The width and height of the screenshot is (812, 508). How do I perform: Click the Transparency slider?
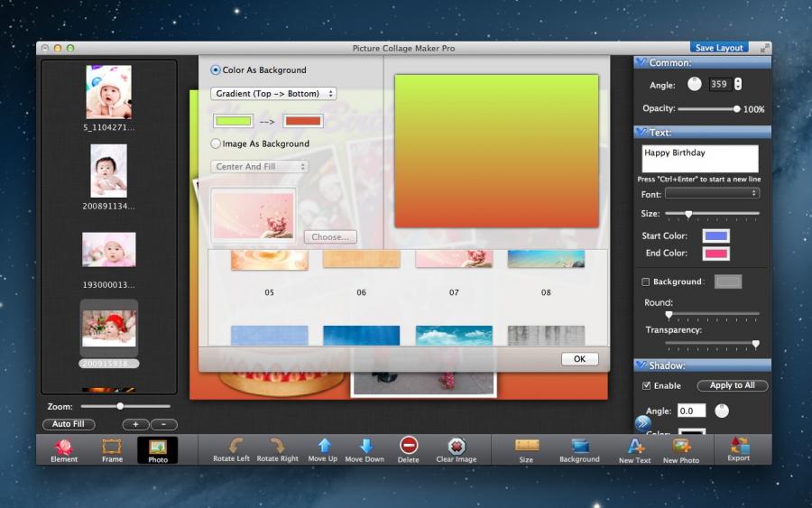(712, 343)
